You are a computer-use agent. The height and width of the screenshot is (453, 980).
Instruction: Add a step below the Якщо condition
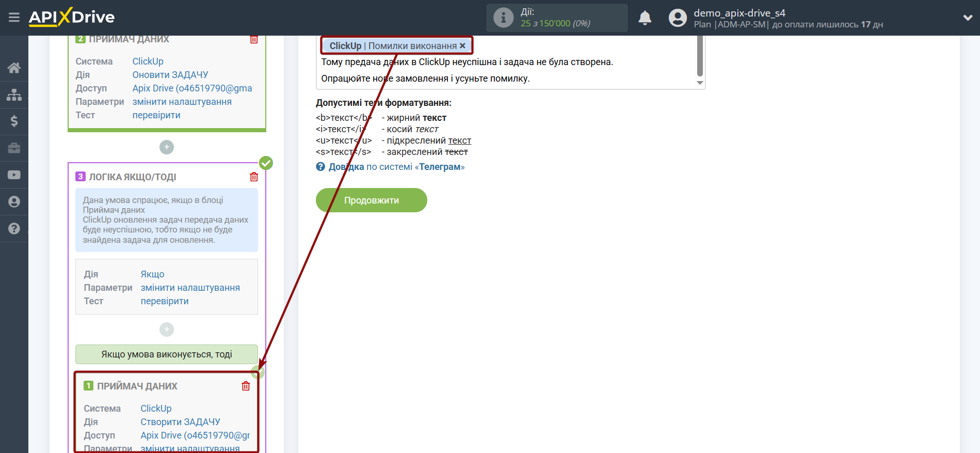click(167, 330)
